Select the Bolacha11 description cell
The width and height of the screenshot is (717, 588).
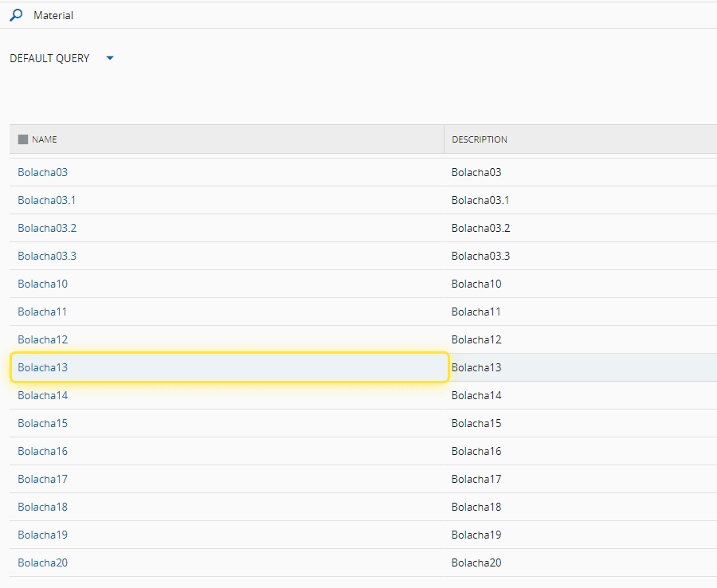580,312
